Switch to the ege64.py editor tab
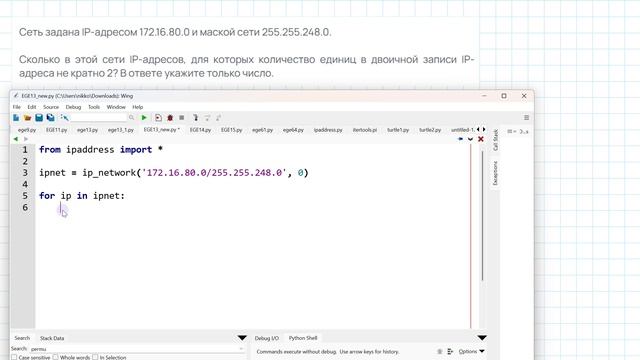This screenshot has width=640, height=360. [293, 130]
